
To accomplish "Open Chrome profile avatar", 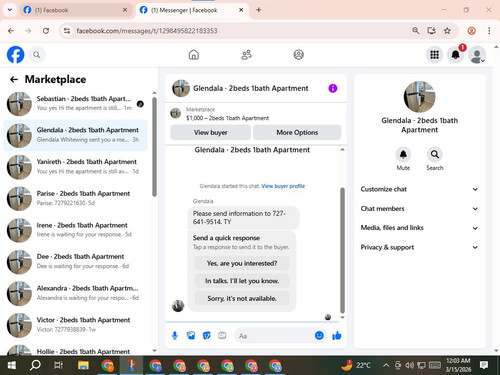I will tap(471, 31).
